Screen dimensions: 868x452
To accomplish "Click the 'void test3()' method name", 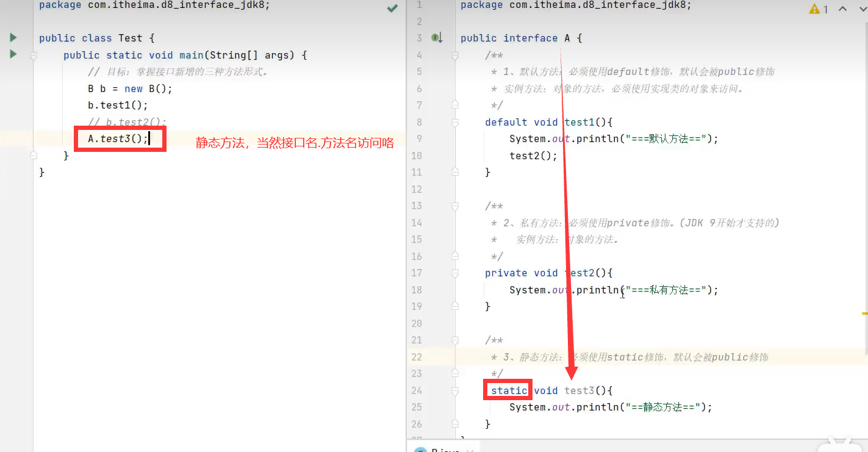I will point(579,390).
